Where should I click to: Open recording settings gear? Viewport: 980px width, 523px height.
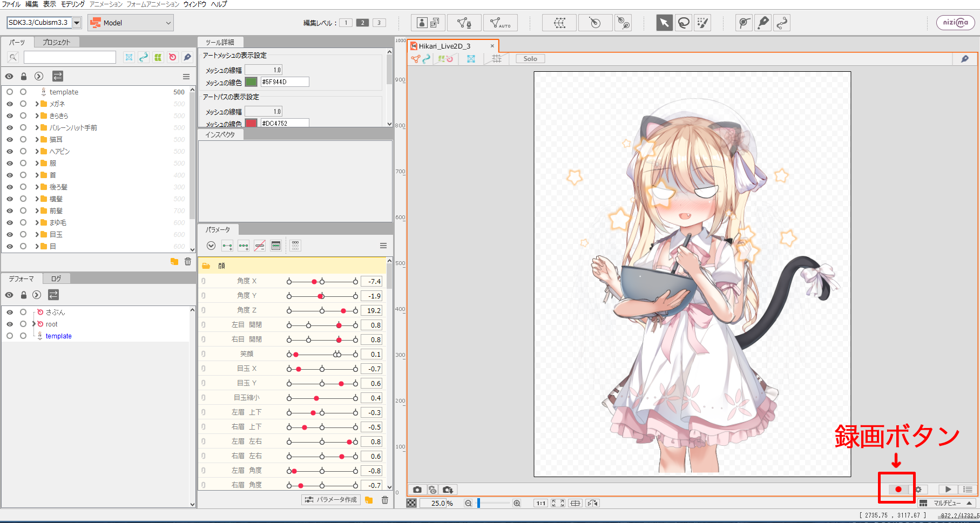[918, 490]
